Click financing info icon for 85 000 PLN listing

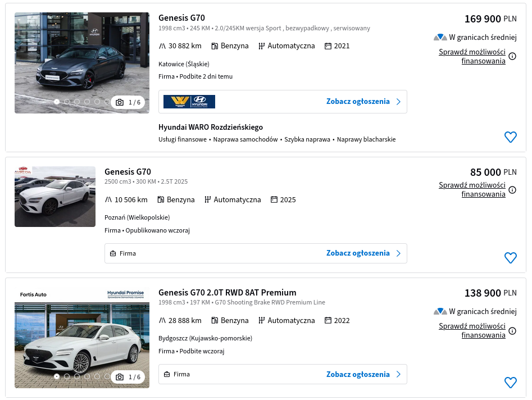point(512,190)
